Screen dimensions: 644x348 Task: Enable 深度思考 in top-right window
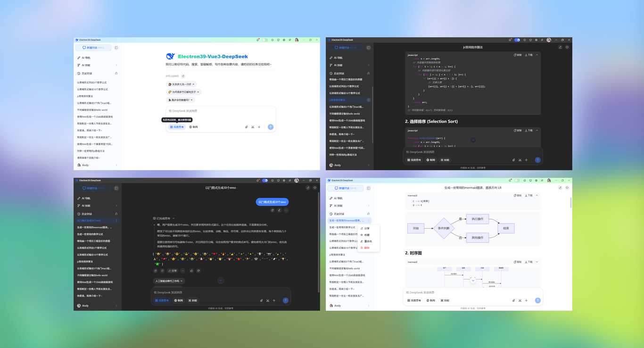(414, 160)
